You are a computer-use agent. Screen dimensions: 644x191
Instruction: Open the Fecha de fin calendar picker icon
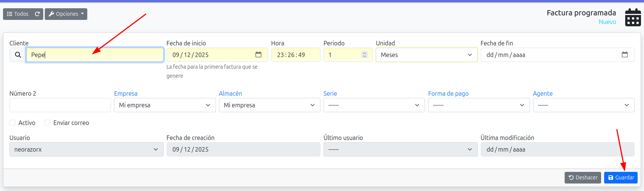pyautogui.click(x=625, y=55)
